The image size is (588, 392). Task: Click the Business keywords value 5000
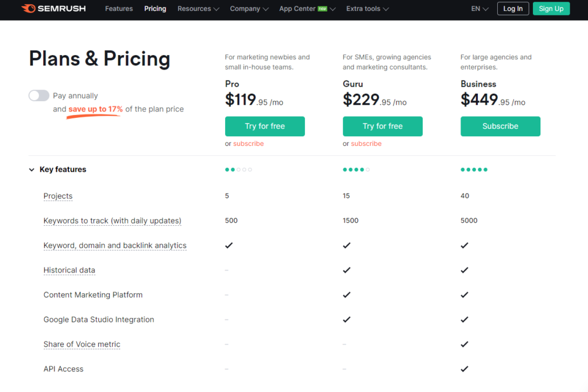tap(469, 221)
